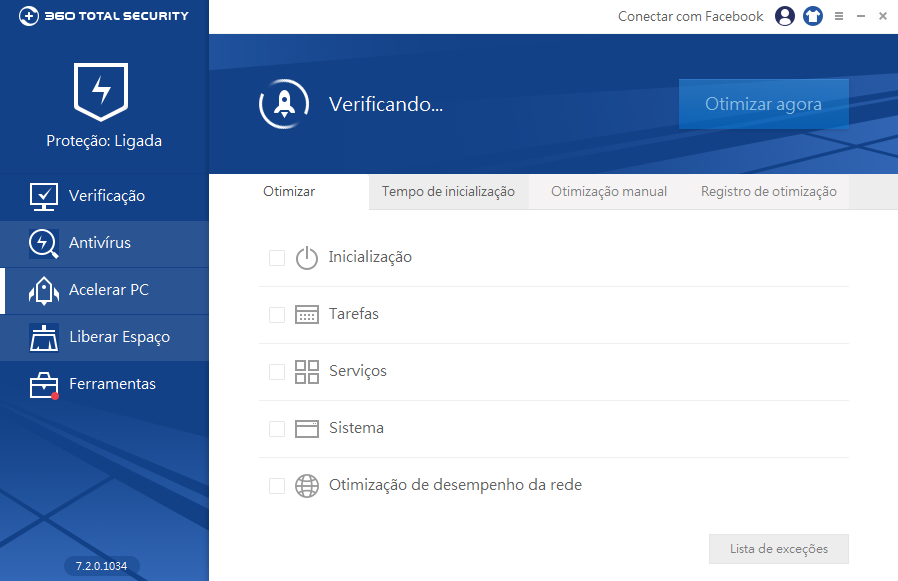Enable Sistema optimization checkbox
This screenshot has width=898, height=581.
pyautogui.click(x=276, y=428)
